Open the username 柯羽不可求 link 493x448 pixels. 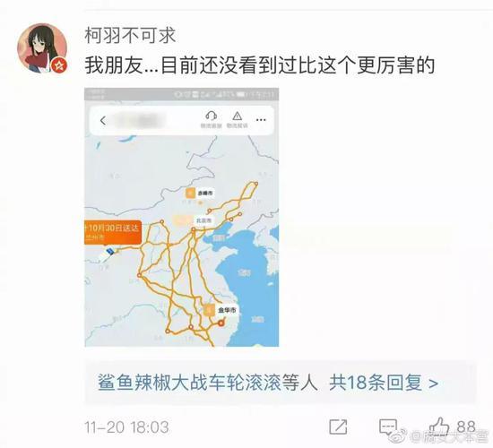click(130, 35)
